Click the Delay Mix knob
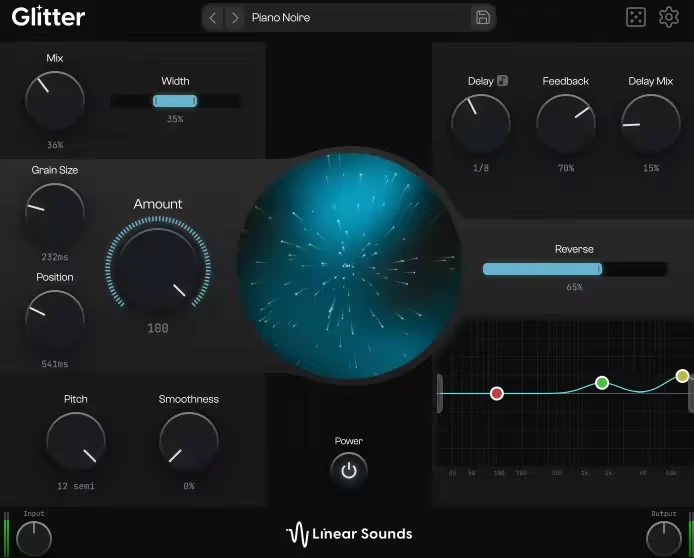 [x=651, y=124]
